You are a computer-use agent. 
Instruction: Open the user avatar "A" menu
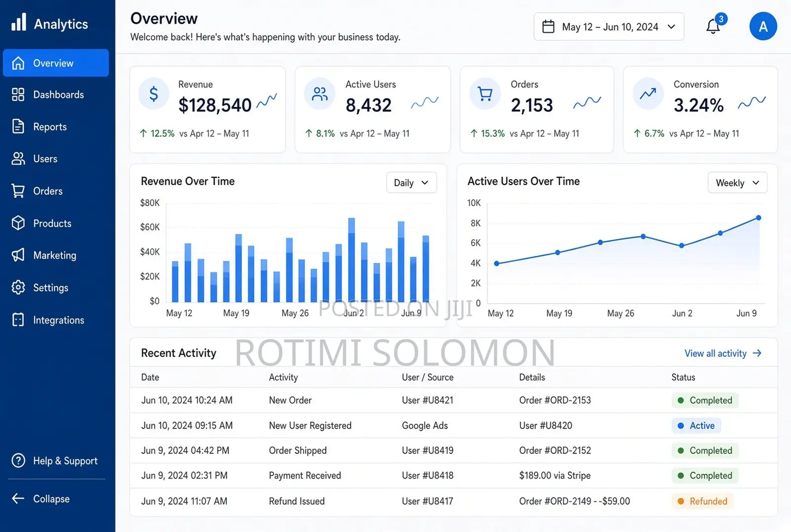coord(763,26)
